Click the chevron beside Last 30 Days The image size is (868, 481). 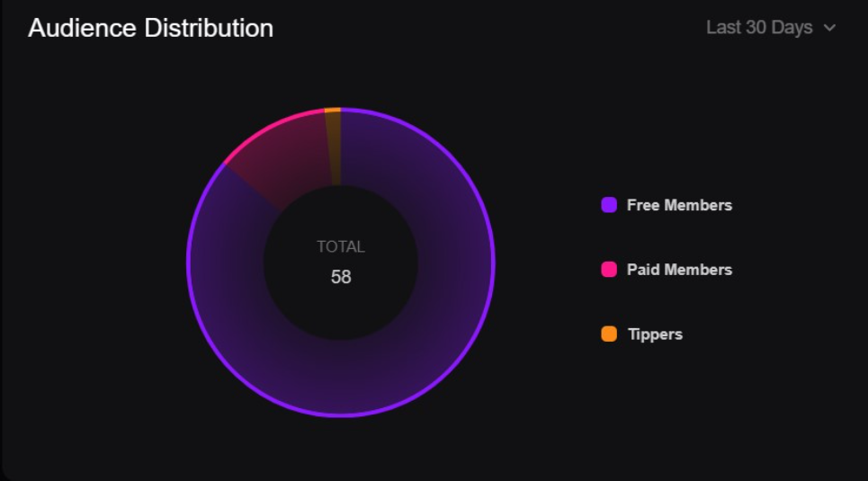[829, 28]
